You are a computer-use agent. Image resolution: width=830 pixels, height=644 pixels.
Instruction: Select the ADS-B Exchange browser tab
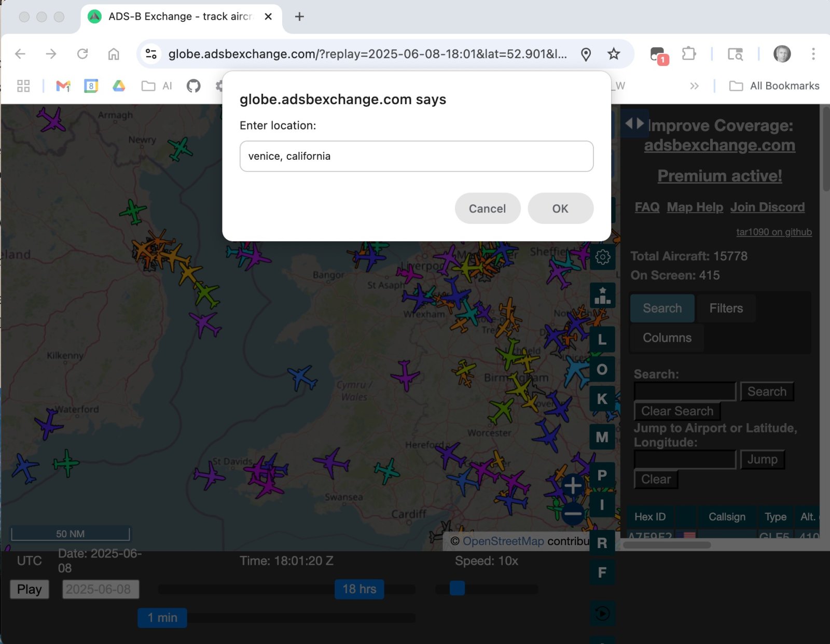click(x=181, y=17)
